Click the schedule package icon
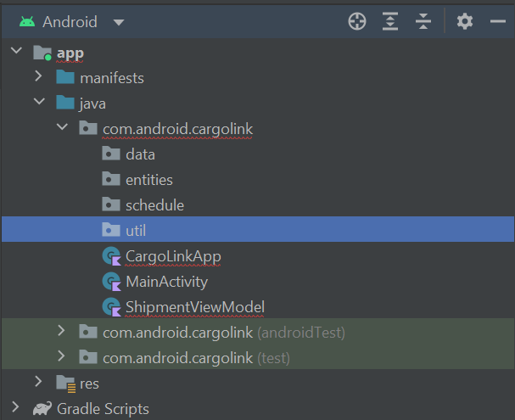This screenshot has height=420, width=515. pos(111,204)
